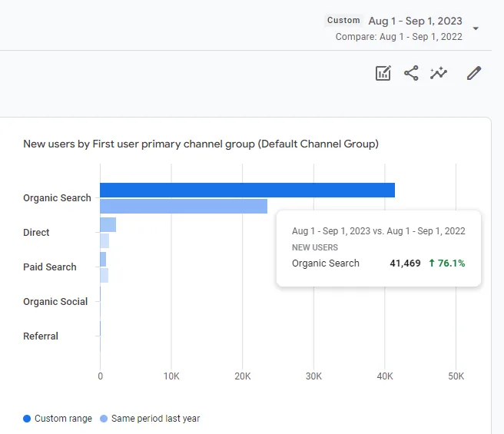Viewport: 504px width, 434px height.
Task: Click the 30K axis tick label
Action: point(313,376)
